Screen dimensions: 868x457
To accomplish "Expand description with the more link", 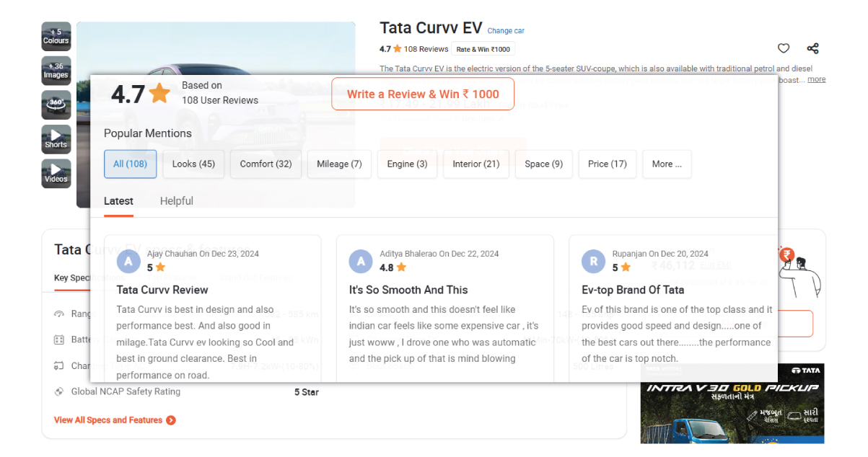I will [817, 79].
